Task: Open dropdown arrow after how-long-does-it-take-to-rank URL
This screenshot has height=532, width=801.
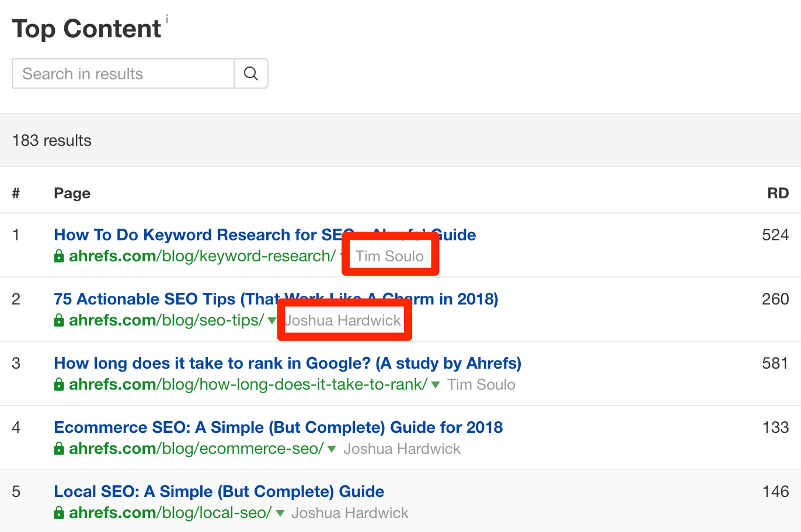Action: pyautogui.click(x=435, y=384)
